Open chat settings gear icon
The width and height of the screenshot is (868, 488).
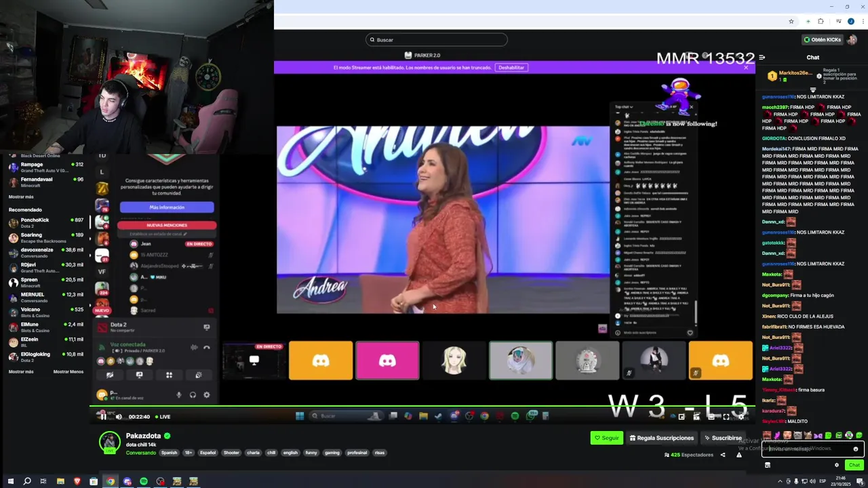(836, 465)
